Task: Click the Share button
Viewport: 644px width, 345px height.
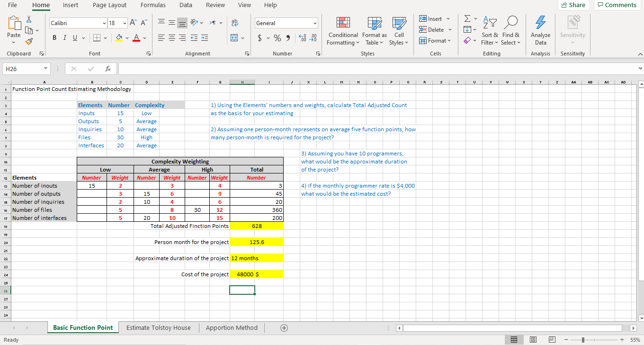Action: (x=573, y=5)
